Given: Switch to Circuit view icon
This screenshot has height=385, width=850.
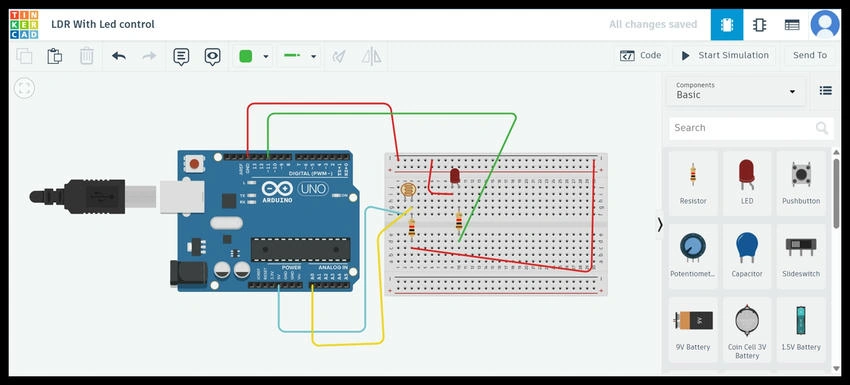Looking at the screenshot, I should pos(727,24).
